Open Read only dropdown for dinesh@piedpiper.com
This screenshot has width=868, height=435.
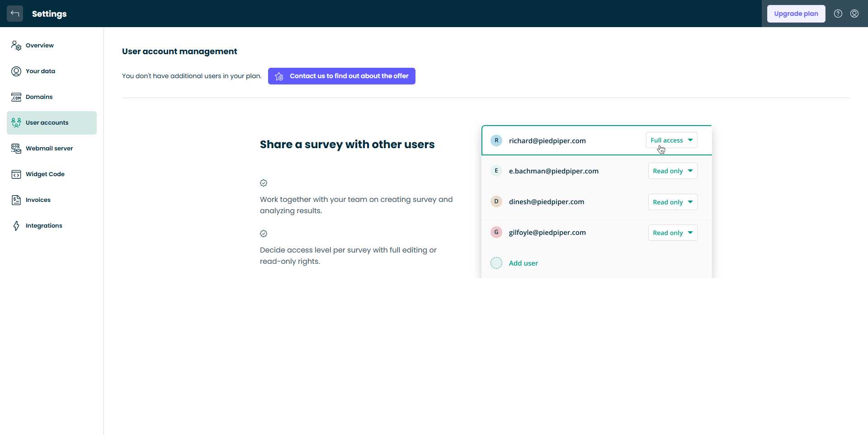672,202
